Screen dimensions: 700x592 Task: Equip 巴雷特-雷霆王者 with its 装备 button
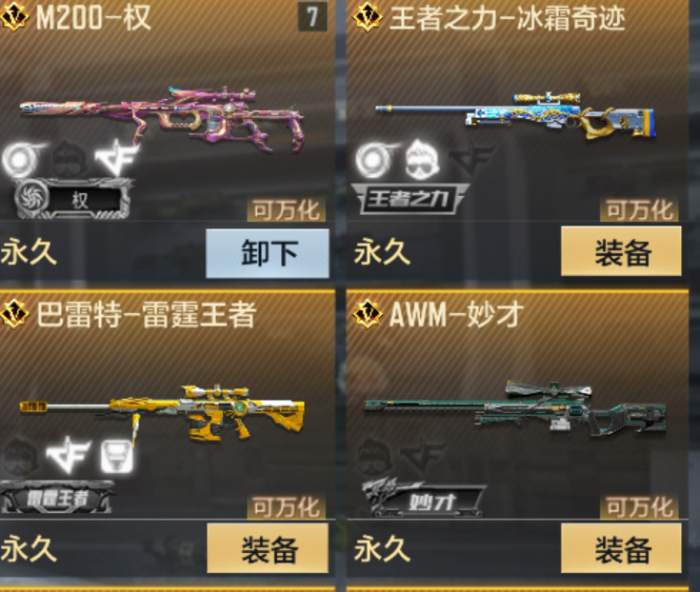(x=268, y=548)
